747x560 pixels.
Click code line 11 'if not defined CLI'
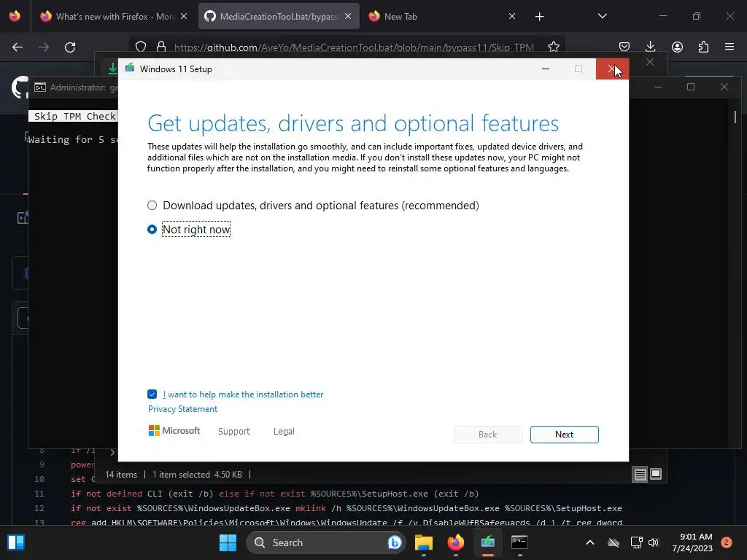point(274,494)
